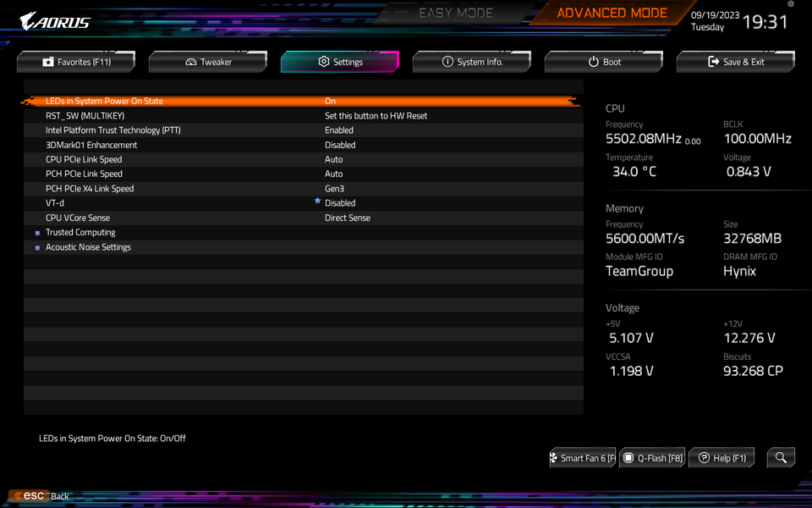
Task: Click the Favorites star folder icon
Action: tap(48, 62)
